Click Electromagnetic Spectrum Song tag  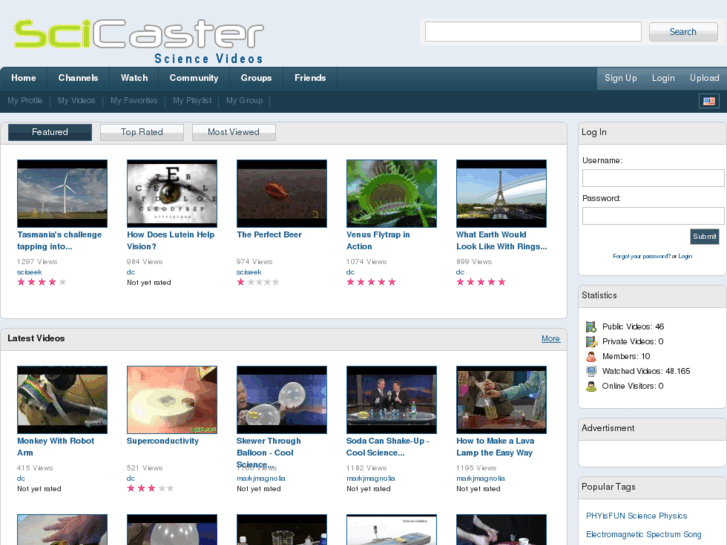coord(644,534)
